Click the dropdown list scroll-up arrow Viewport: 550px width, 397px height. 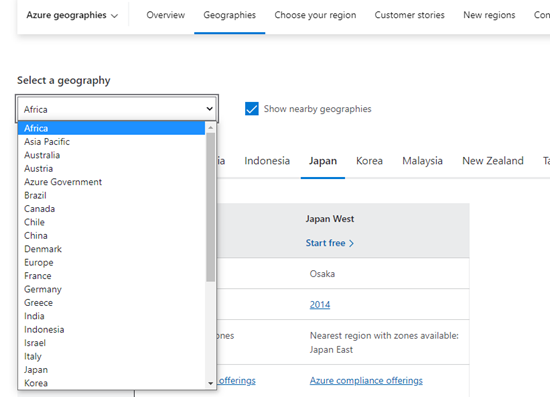[210, 128]
